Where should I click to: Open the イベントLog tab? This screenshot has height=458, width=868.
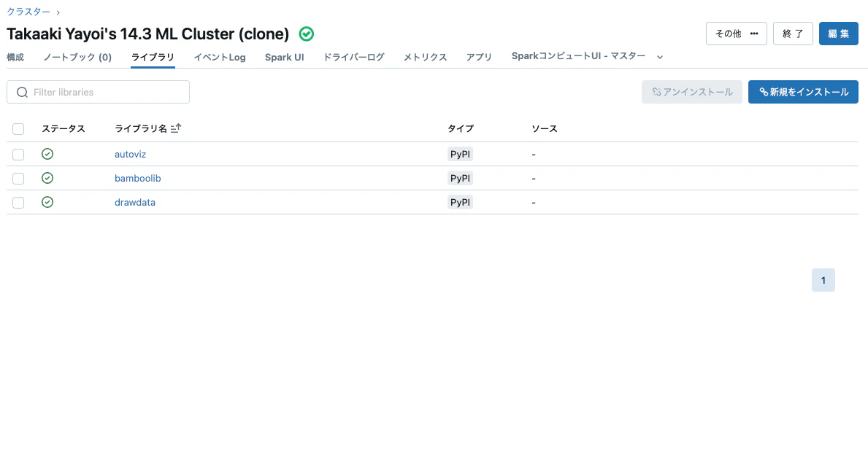coord(220,57)
